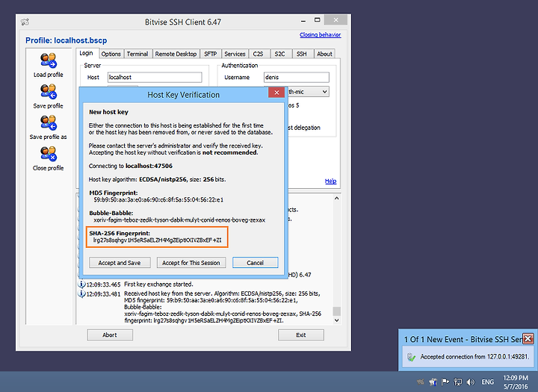Click the 'Host key algorithm: ECDSA/nistp256' line

[157, 179]
